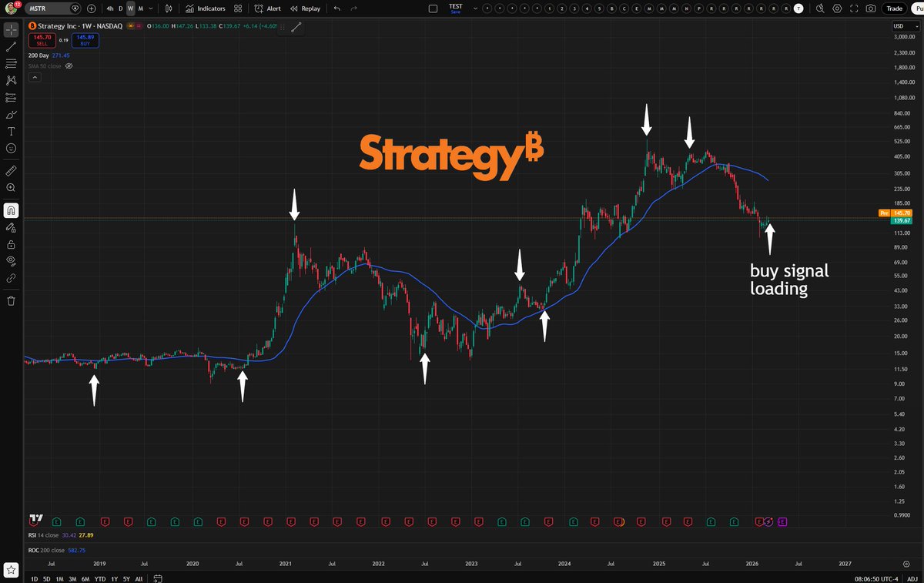Set the date range to 5Y

coord(126,578)
